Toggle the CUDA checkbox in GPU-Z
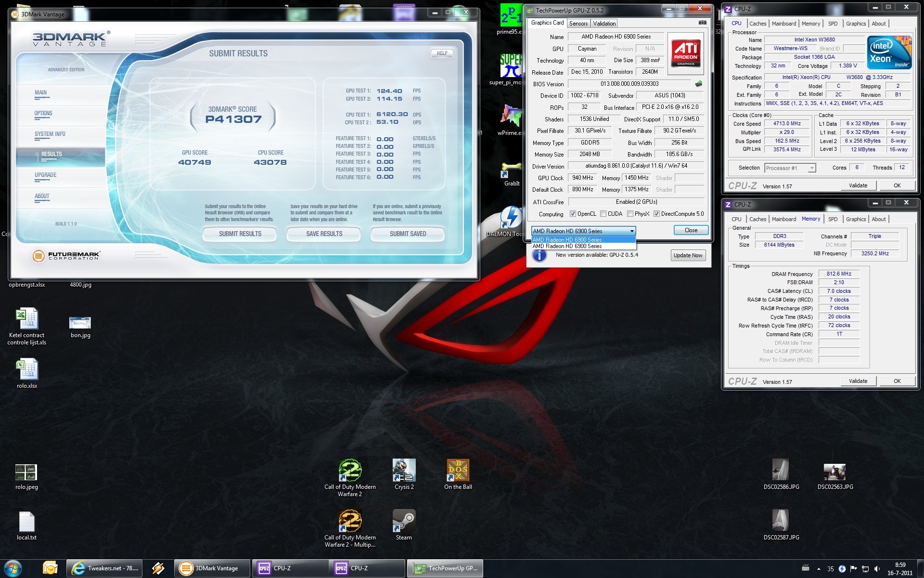The image size is (924, 578). (603, 214)
